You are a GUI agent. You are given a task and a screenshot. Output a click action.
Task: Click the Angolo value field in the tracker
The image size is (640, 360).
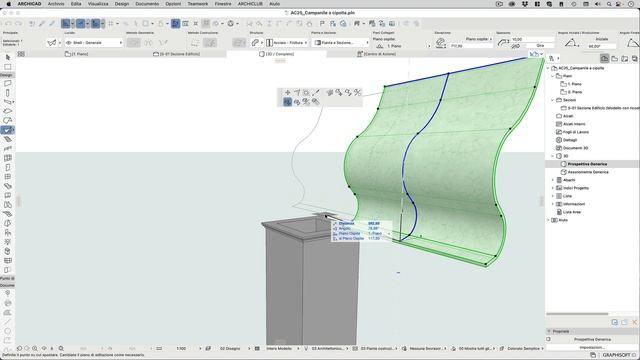[x=374, y=229]
